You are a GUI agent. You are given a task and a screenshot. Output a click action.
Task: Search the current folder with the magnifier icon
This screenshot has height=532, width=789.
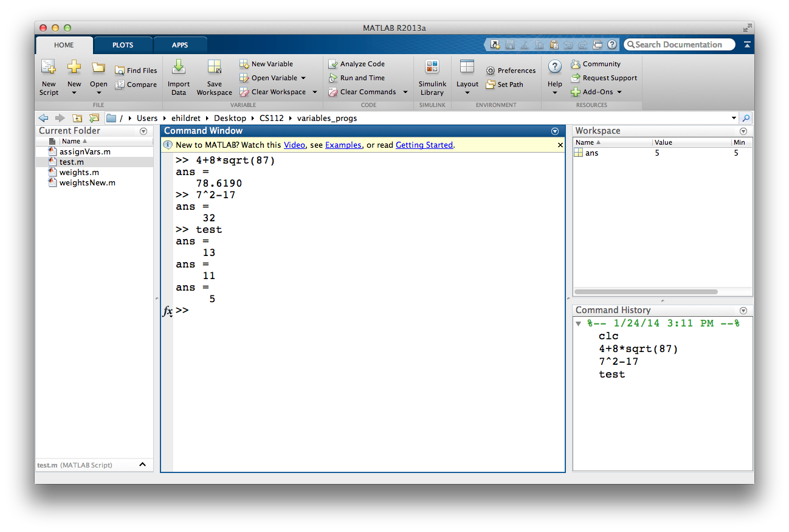(746, 118)
